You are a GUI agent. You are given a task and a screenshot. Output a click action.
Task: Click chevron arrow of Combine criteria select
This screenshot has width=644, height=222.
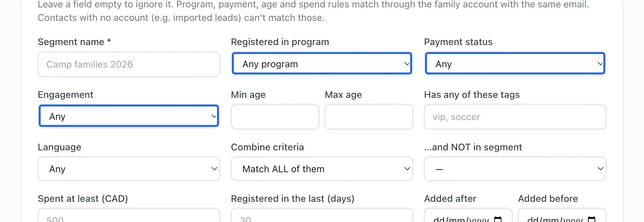coord(407,169)
